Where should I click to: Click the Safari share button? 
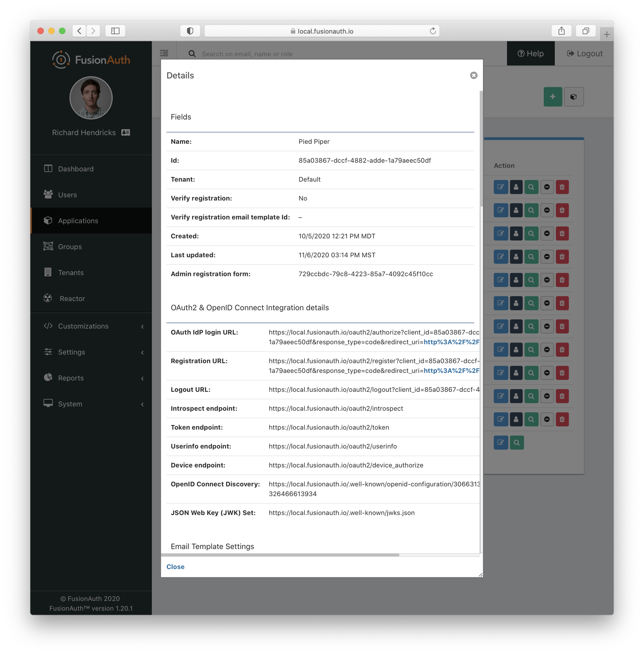pos(561,31)
